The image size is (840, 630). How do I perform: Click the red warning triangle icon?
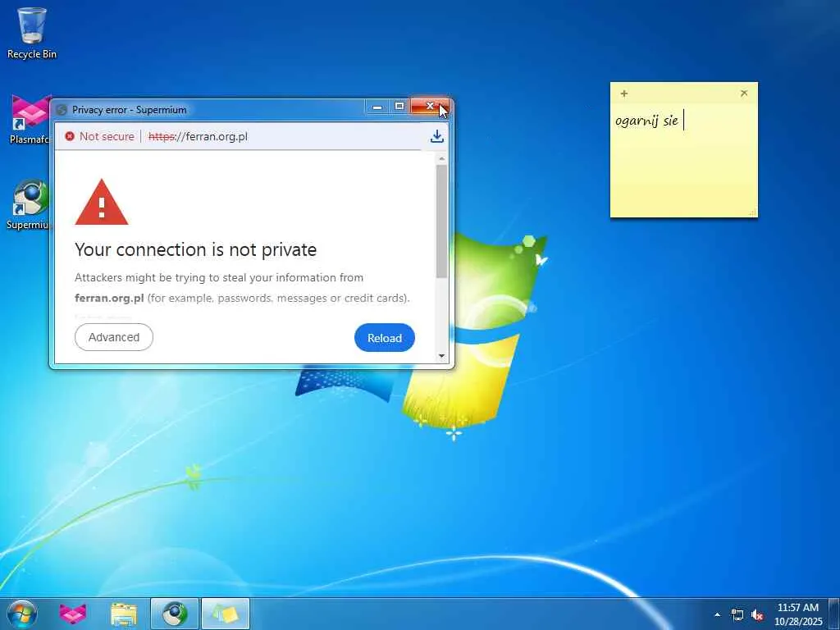pyautogui.click(x=101, y=203)
